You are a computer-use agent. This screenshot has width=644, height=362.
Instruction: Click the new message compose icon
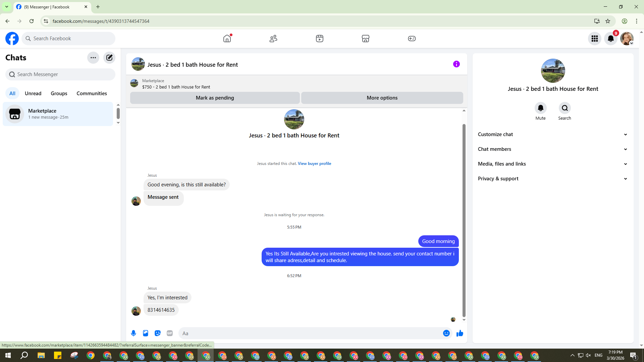[109, 58]
